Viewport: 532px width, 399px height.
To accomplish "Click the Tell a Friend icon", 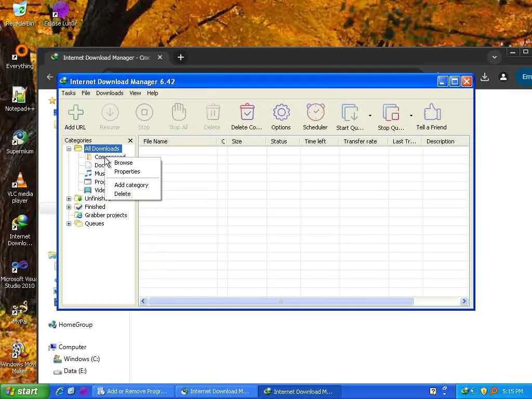I will click(431, 113).
